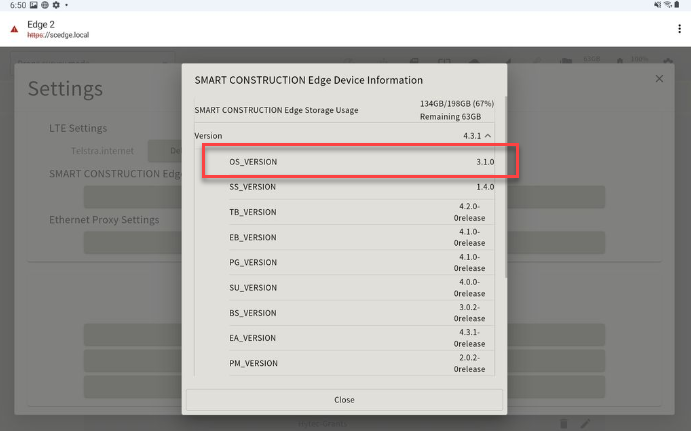This screenshot has height=431, width=691.
Task: Close the Edge Device Information dialog
Action: point(344,400)
